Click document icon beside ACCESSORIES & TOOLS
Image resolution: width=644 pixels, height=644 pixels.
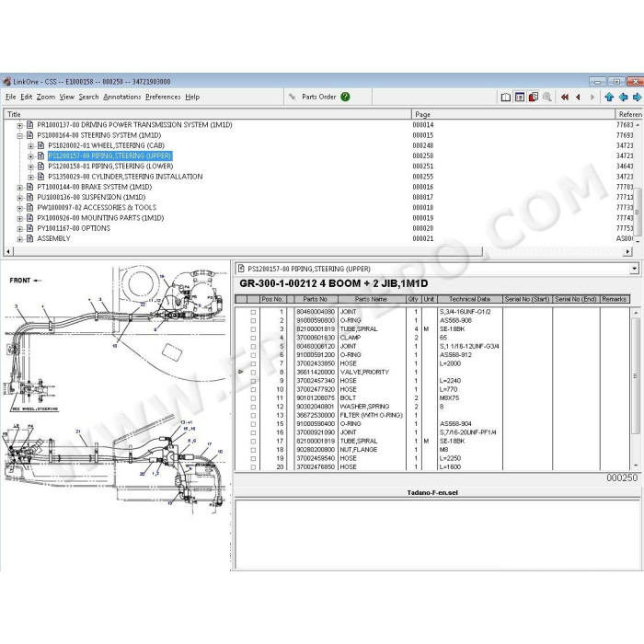[29, 207]
